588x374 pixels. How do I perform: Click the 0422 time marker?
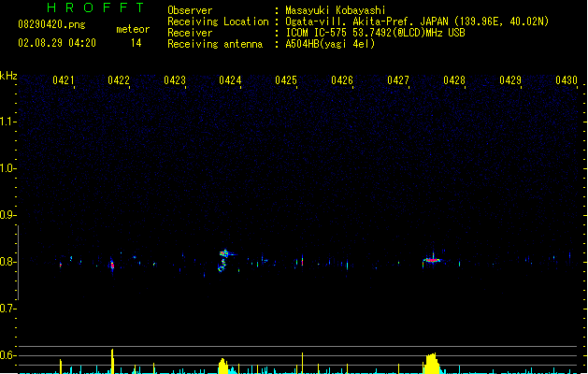(119, 80)
